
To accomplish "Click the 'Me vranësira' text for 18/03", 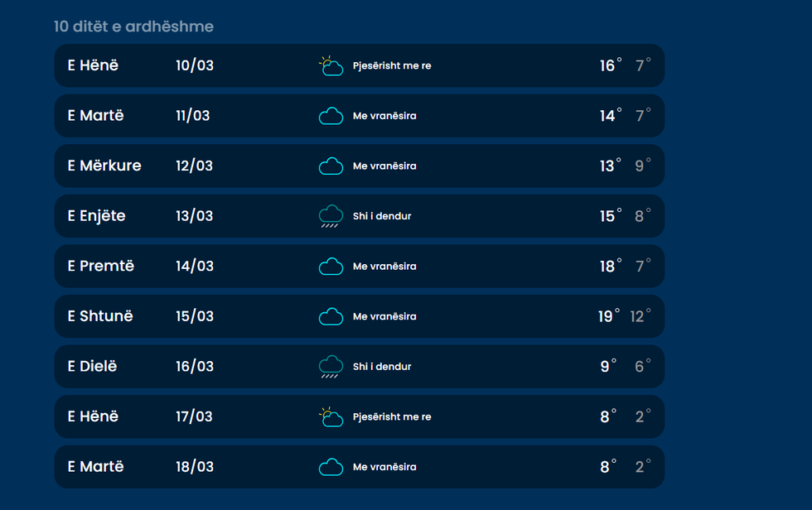I will click(384, 467).
